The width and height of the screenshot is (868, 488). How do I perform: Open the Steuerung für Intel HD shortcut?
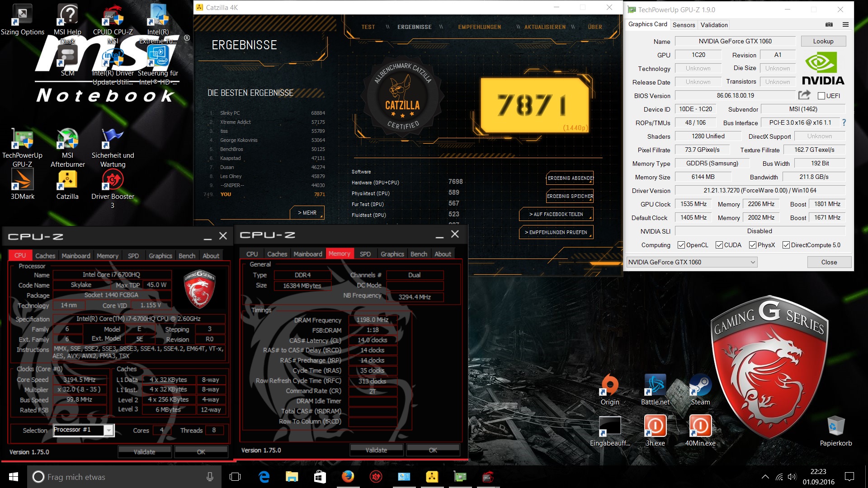pos(158,66)
